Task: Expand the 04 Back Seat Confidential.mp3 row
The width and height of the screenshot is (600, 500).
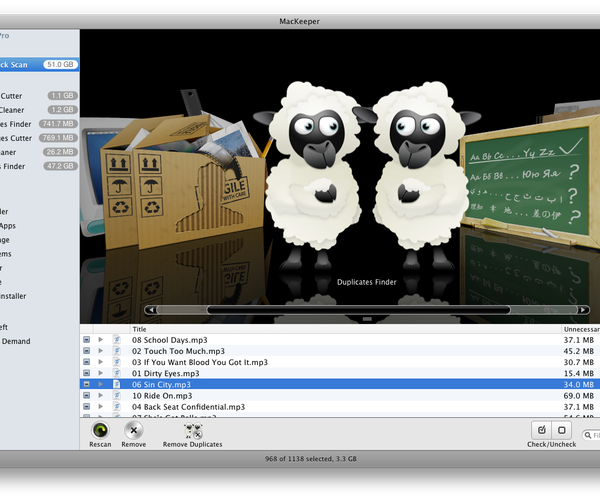Action: (101, 406)
